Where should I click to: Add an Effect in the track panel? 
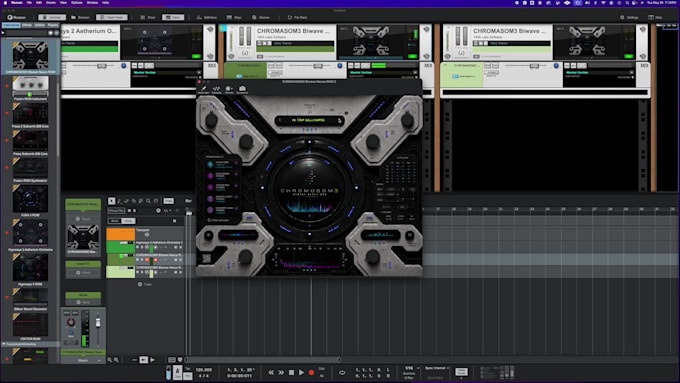[83, 272]
